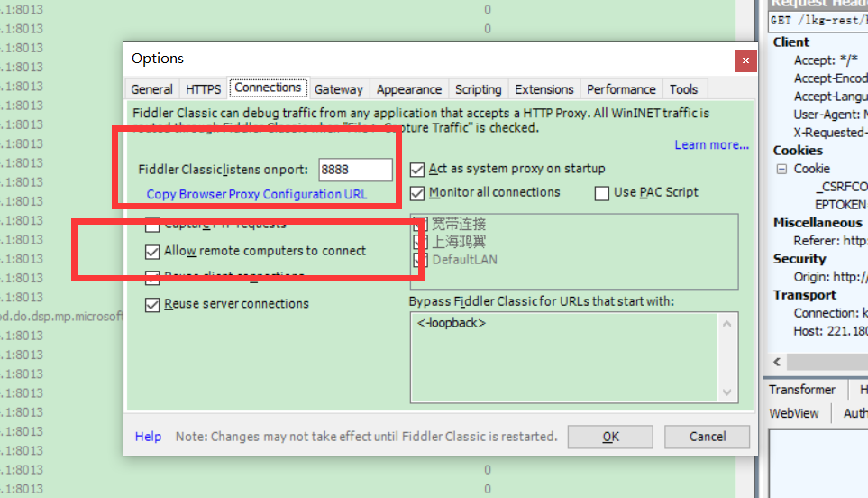This screenshot has height=498, width=868.
Task: Cancel the Options dialog
Action: [707, 437]
